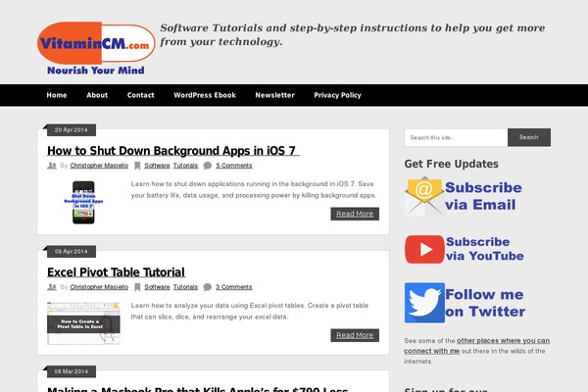Open Tutorials category in iOS 7 post
The width and height of the screenshot is (588, 392).
pos(185,166)
